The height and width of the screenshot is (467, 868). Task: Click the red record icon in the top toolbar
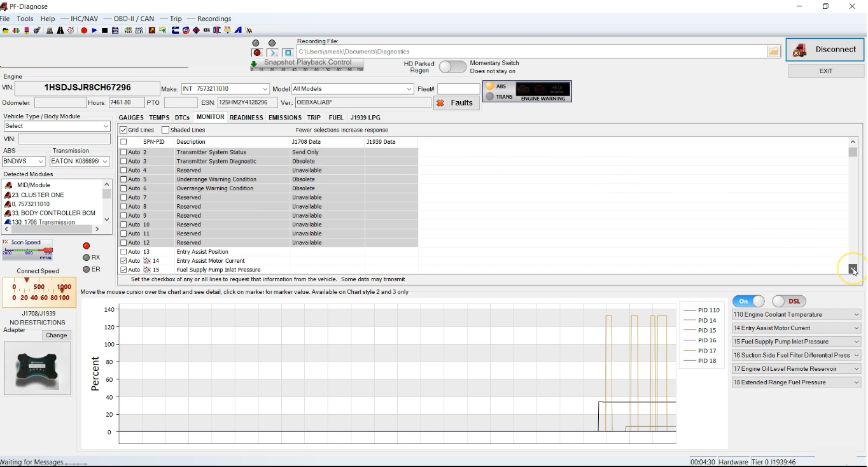coord(84,31)
